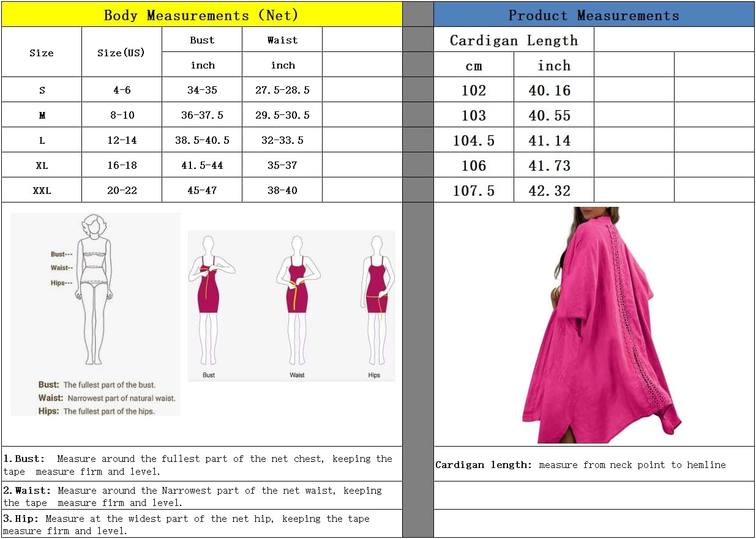Click 'The fullest part of the hips.' text
This screenshot has width=756, height=539.
(109, 411)
